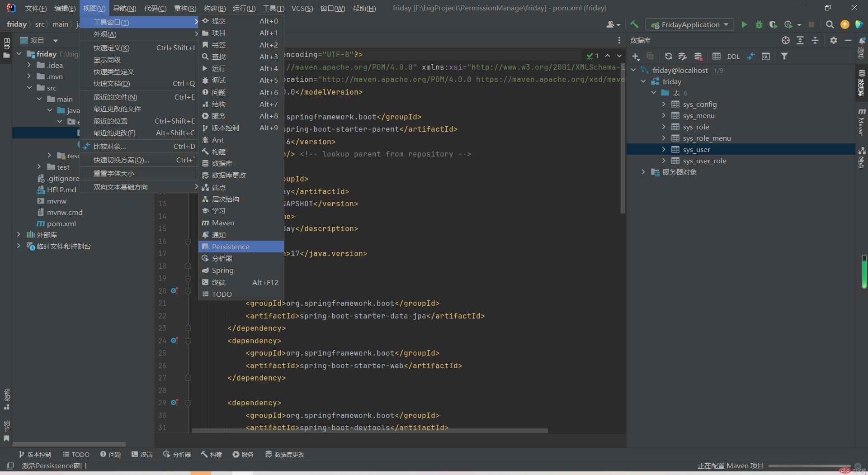Image resolution: width=868 pixels, height=475 pixels.
Task: Select TODO in tool windows submenu
Action: [x=241, y=294]
